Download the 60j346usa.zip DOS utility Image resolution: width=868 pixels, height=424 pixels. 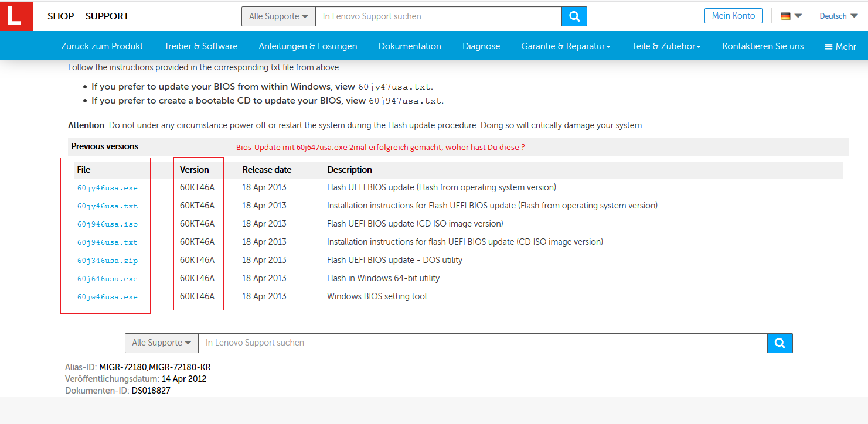[107, 261]
